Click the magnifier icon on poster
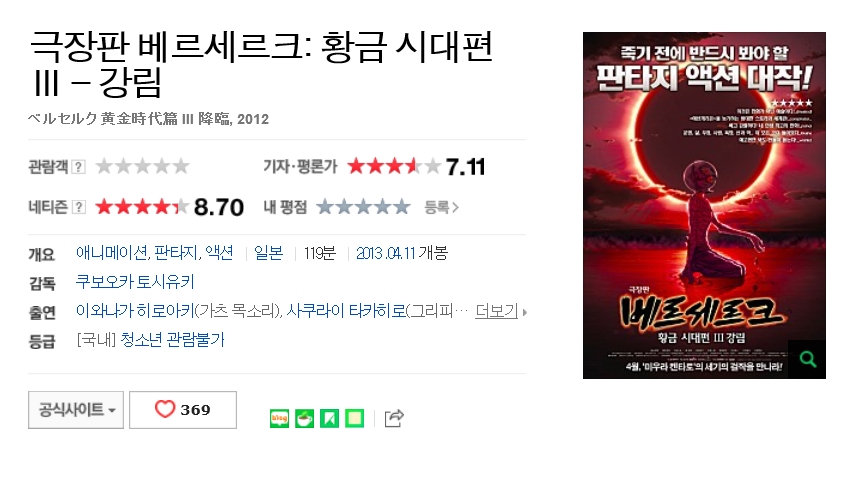Screen dimensions: 847x496 tap(807, 359)
